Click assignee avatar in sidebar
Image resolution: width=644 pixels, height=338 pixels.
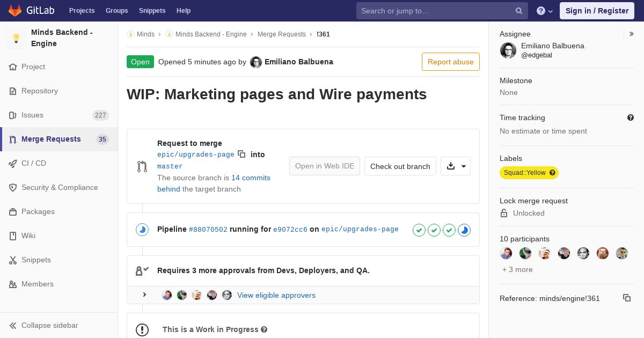click(508, 50)
